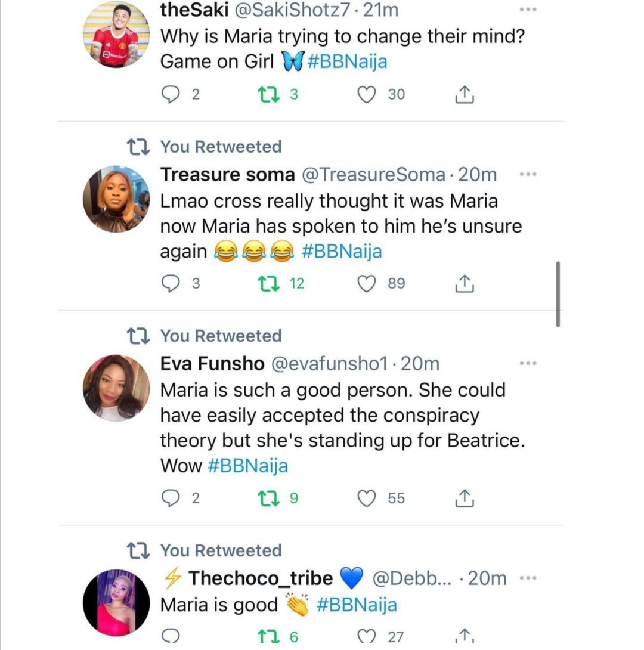Image resolution: width=644 pixels, height=650 pixels.
Task: Like Eva Funsho's tweet
Action: [x=366, y=498]
